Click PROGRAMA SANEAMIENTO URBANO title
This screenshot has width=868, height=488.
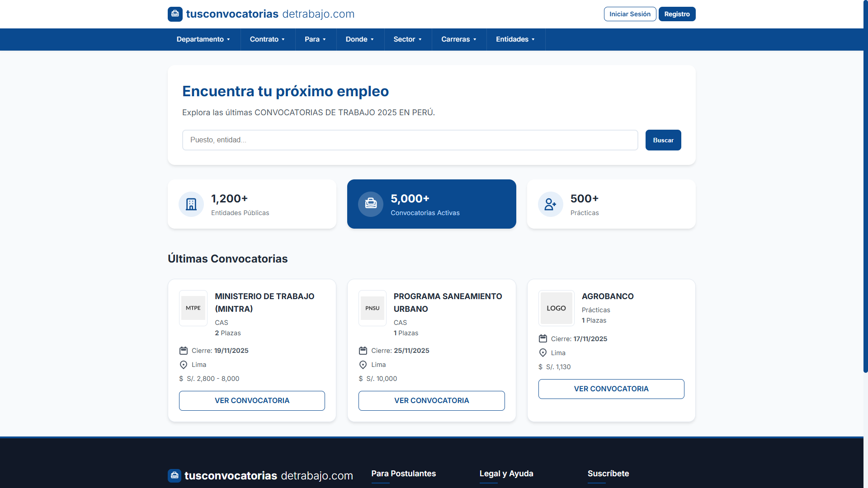click(448, 303)
